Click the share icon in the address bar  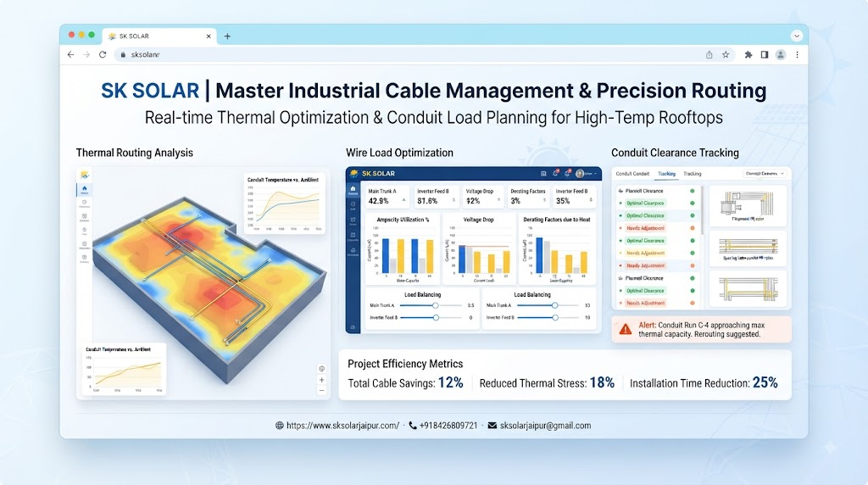tap(709, 55)
